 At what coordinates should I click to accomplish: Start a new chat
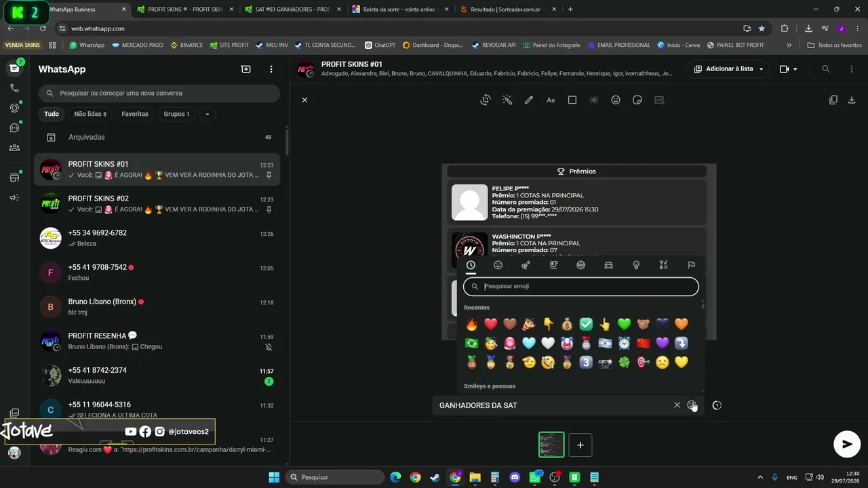[x=246, y=69]
